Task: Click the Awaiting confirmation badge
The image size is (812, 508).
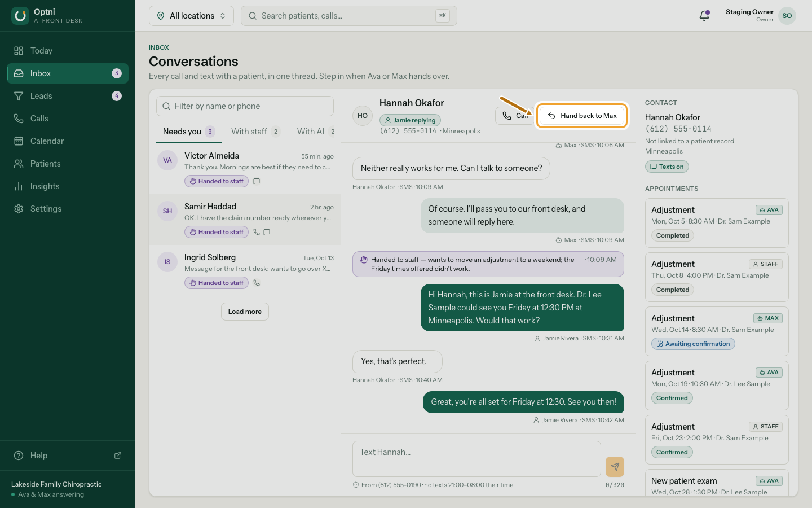Action: tap(693, 344)
